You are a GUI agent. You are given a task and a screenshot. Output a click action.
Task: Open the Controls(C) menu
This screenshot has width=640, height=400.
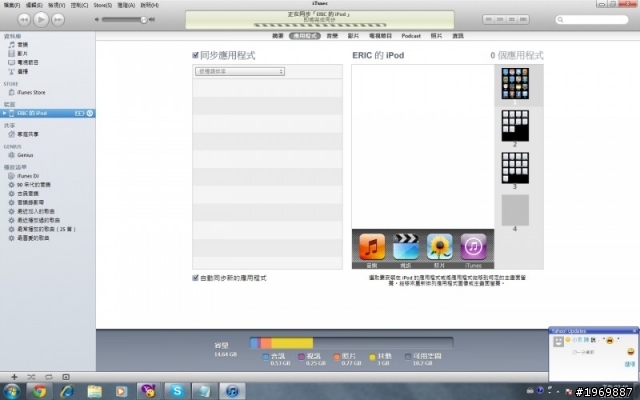point(79,5)
